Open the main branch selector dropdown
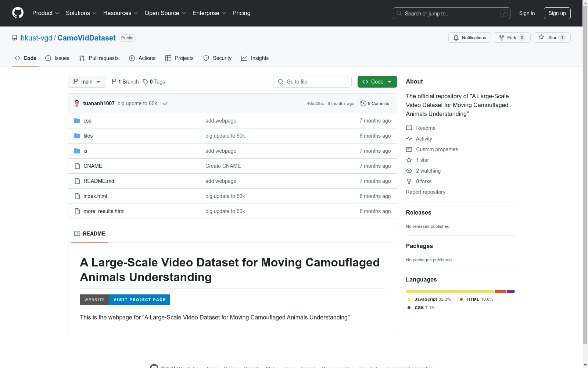588x368 pixels. (x=87, y=82)
